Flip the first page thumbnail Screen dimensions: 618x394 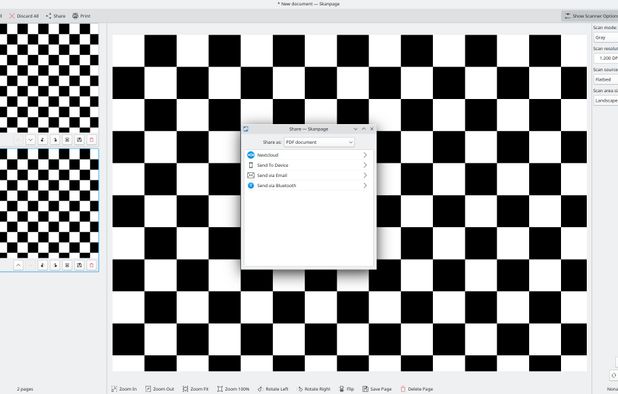coord(67,140)
